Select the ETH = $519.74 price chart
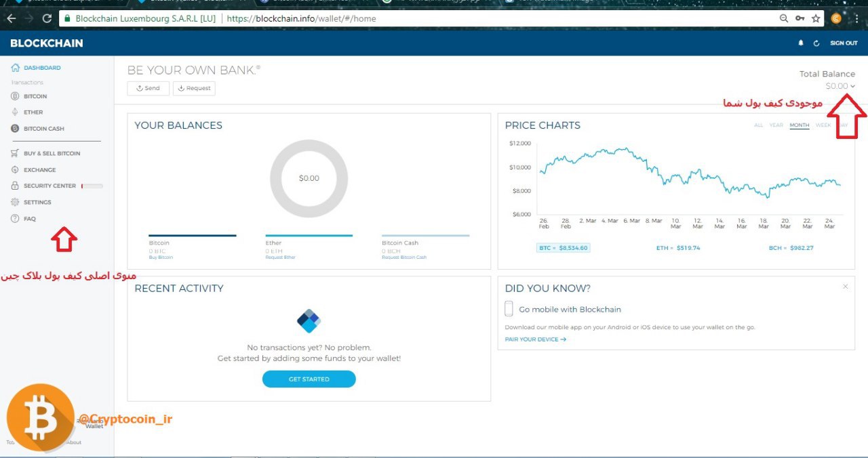This screenshot has width=868, height=458. [678, 248]
